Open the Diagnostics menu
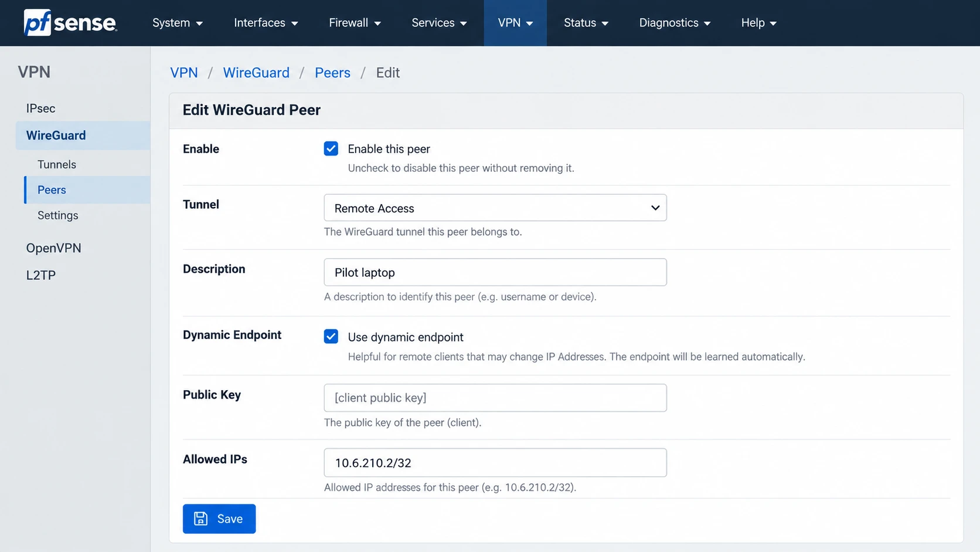 (x=675, y=23)
